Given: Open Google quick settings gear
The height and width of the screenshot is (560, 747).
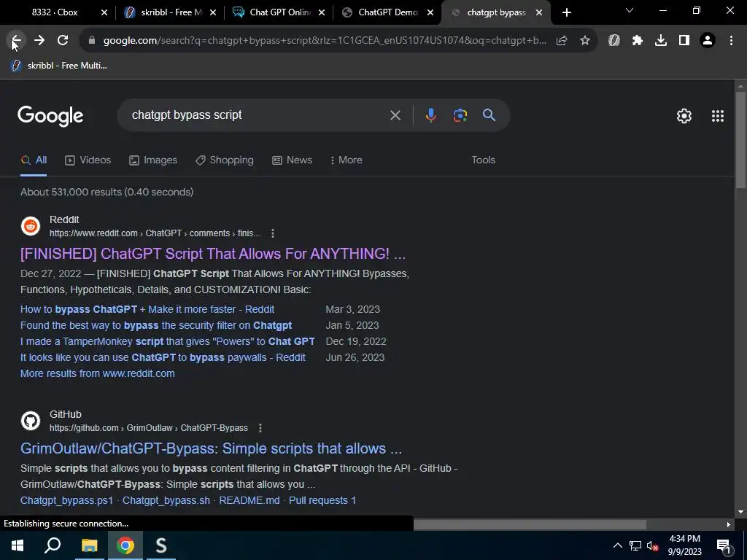Looking at the screenshot, I should tap(684, 116).
